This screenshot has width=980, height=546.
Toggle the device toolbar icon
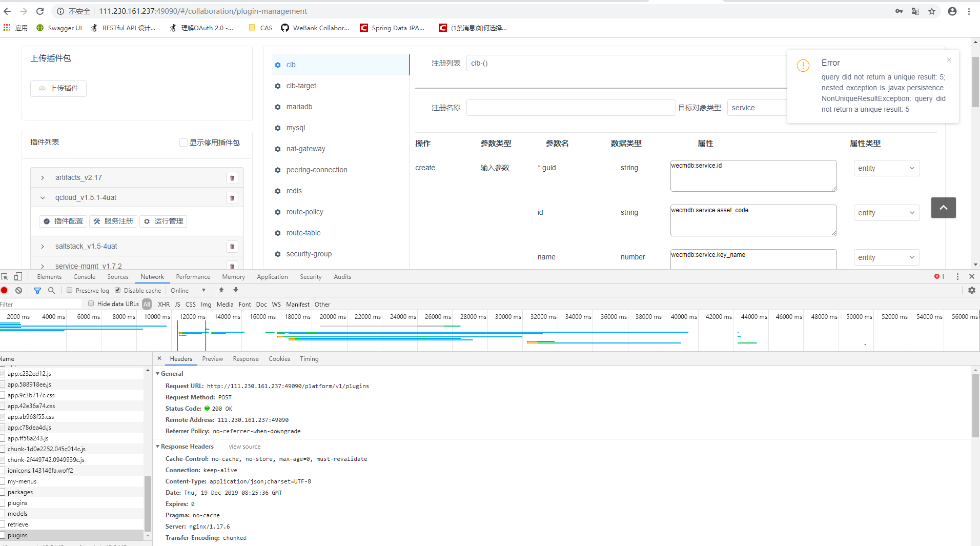[18, 276]
